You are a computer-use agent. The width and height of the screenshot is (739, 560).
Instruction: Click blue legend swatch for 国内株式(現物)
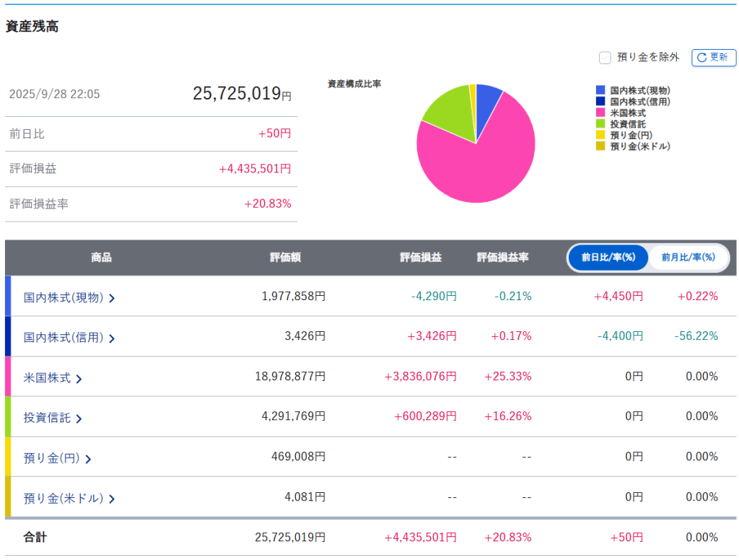[600, 91]
